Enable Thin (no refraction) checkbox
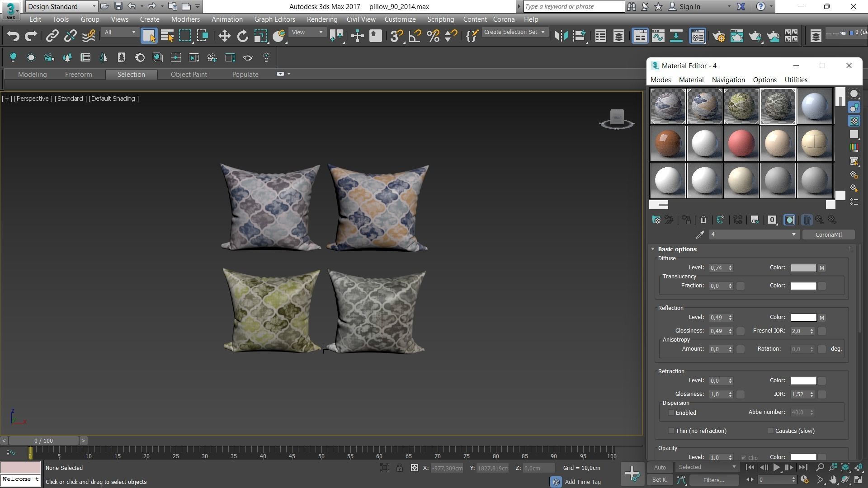This screenshot has height=488, width=868. (671, 431)
